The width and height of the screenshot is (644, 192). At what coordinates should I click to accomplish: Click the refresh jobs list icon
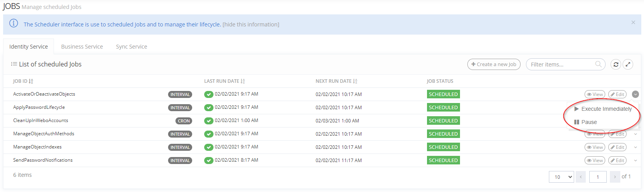[x=616, y=65]
